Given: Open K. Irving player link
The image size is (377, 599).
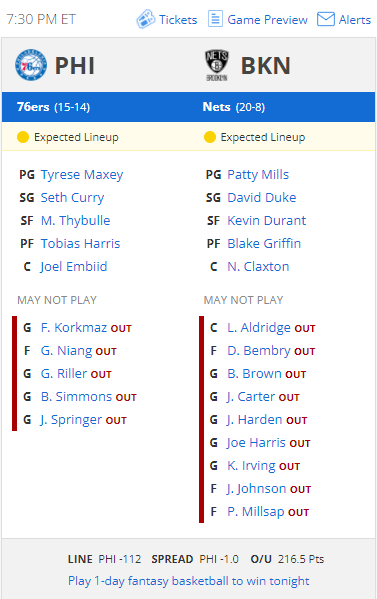Looking at the screenshot, I should (x=251, y=466).
